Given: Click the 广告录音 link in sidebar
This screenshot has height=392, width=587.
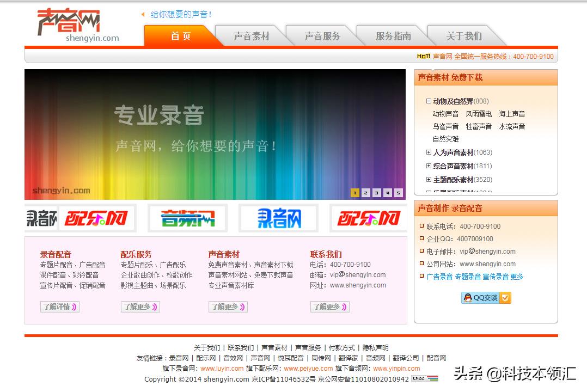Looking at the screenshot, I should point(439,277).
